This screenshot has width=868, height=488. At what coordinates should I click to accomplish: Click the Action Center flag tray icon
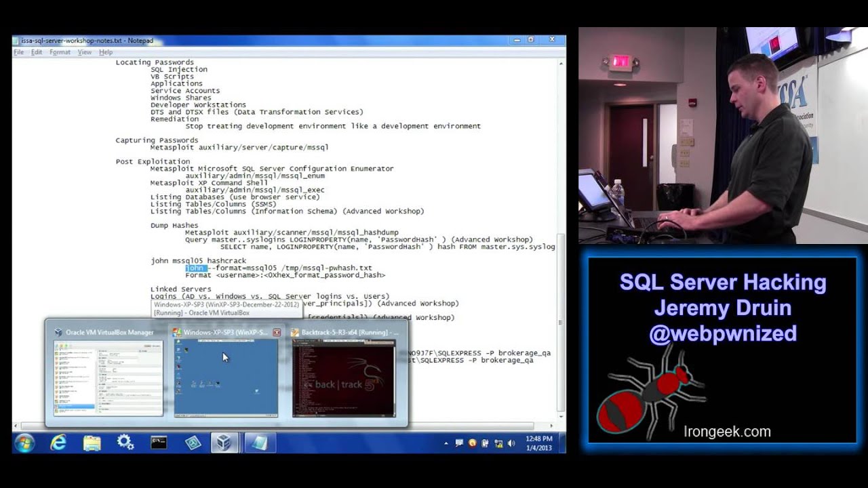pos(459,443)
